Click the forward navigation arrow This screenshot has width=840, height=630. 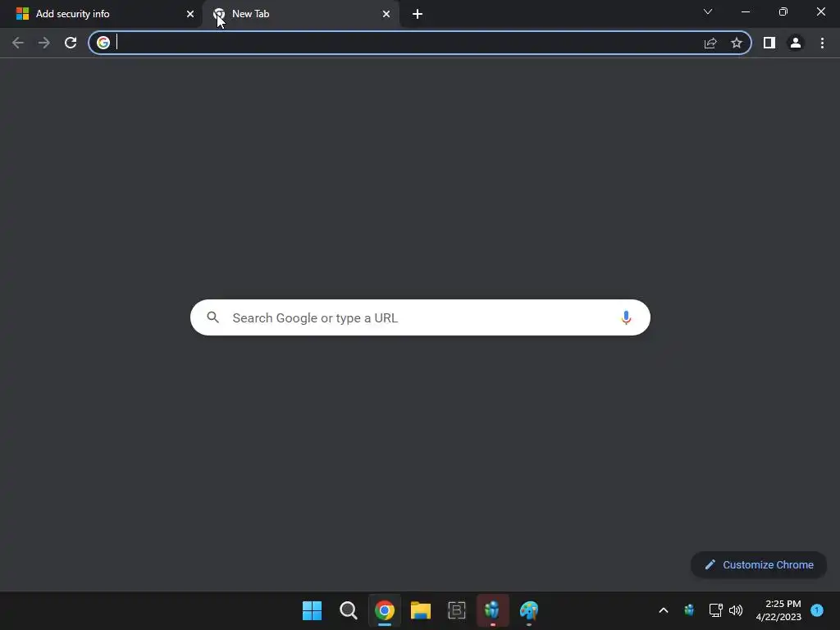[44, 43]
